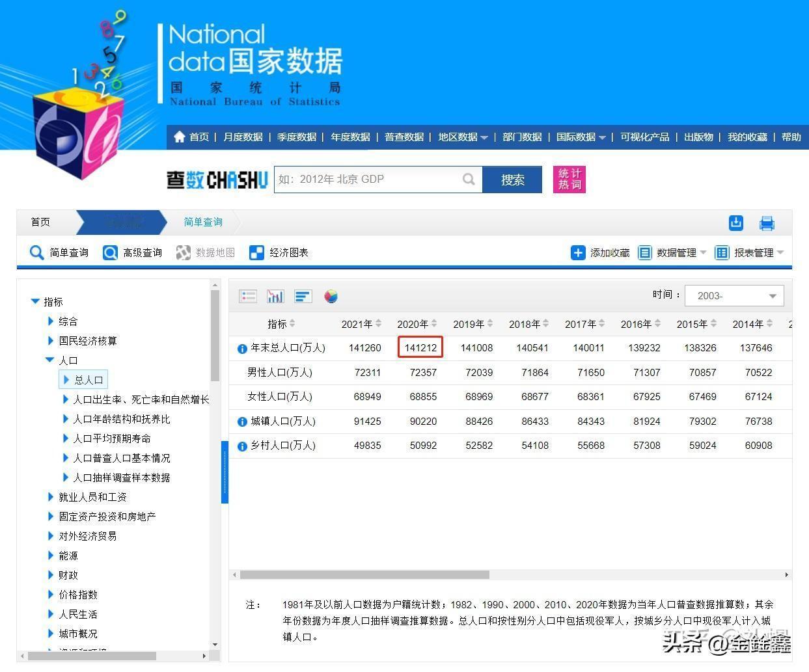The width and height of the screenshot is (809, 672).
Task: Click info icon beside 乡村人口
Action: pos(242,446)
